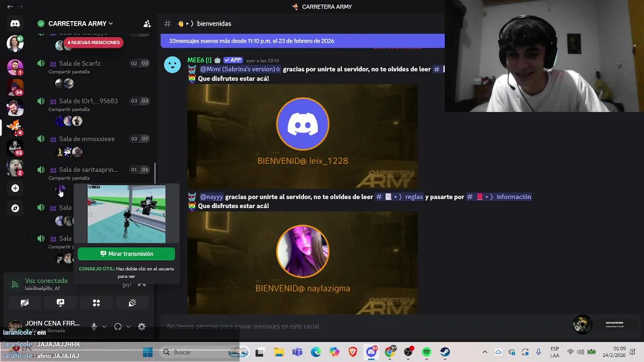The height and width of the screenshot is (362, 644).
Task: Dismiss new messages bar 33 mensajes nuevos
Action: (x=302, y=41)
